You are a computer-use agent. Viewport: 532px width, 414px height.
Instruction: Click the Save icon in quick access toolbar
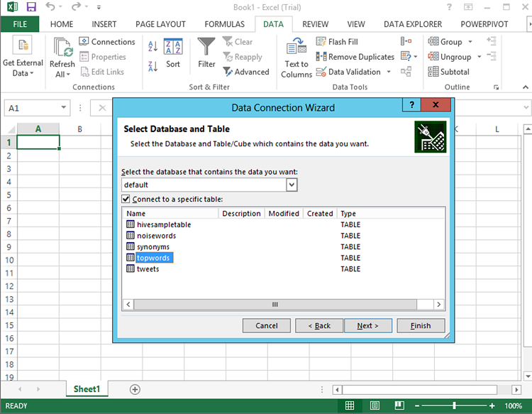[31, 7]
